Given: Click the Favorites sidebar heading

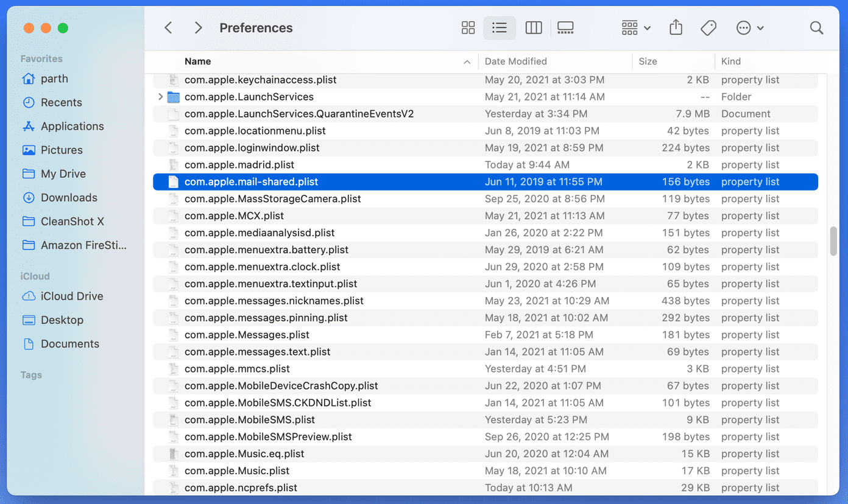Looking at the screenshot, I should (41, 58).
